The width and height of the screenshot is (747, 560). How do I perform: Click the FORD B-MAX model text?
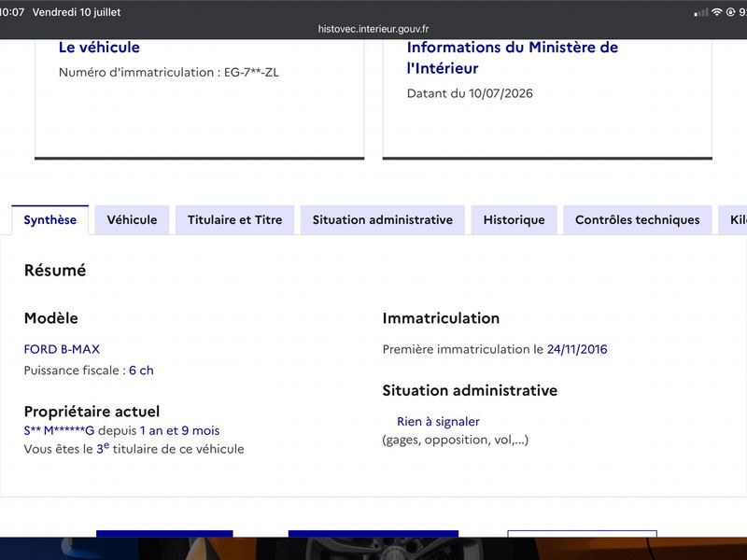(x=62, y=349)
